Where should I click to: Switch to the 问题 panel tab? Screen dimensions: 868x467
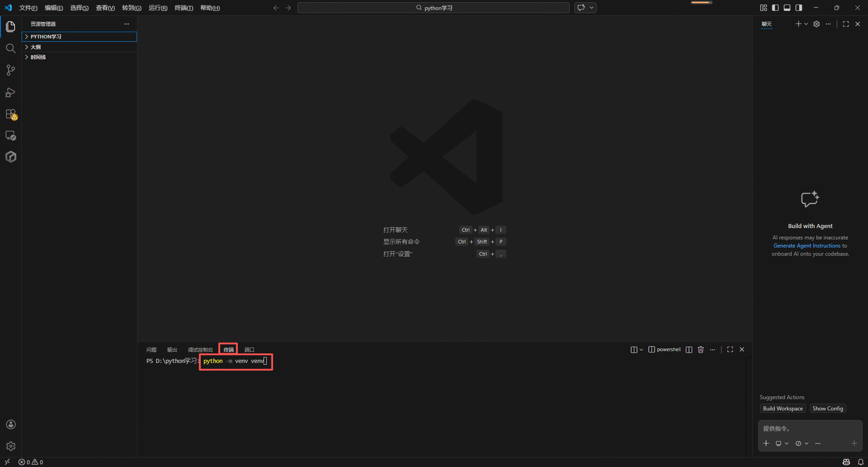(x=151, y=350)
